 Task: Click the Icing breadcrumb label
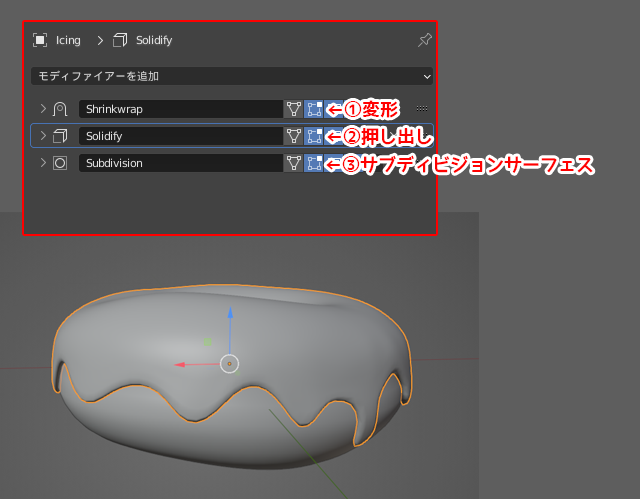pyautogui.click(x=68, y=40)
